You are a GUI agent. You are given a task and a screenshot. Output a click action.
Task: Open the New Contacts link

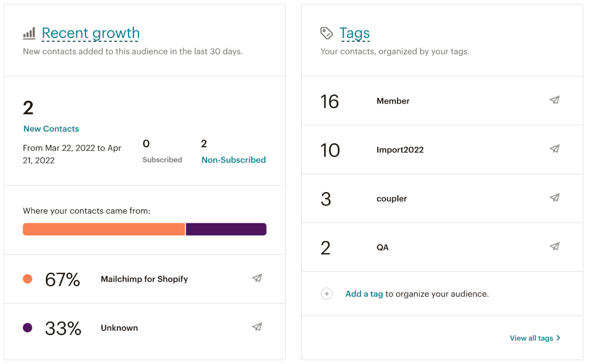pos(51,128)
